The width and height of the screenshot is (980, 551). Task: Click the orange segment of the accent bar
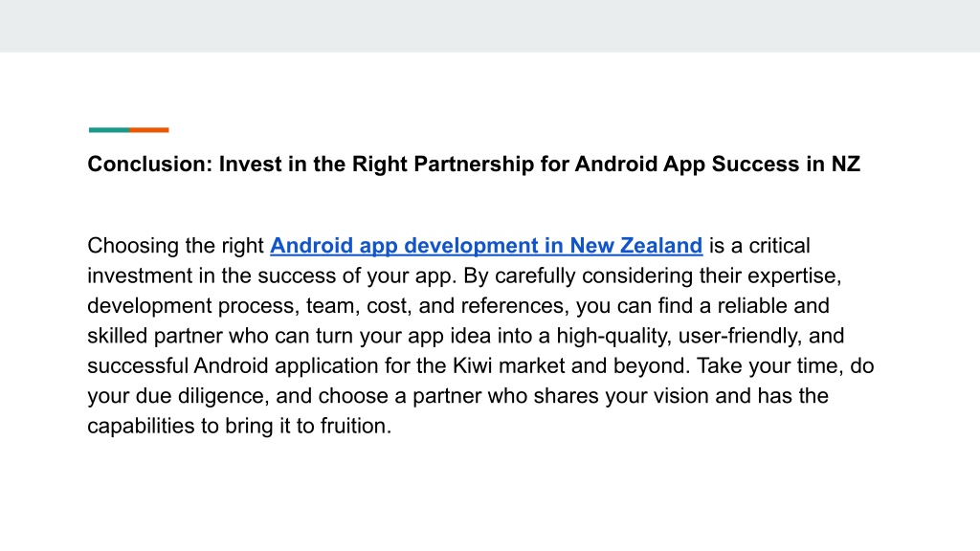point(149,130)
